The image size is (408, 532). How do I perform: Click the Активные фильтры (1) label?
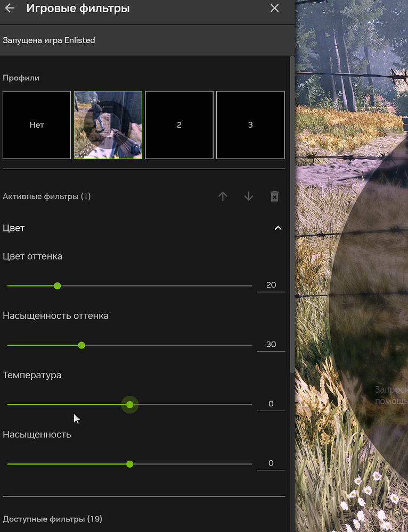[46, 196]
